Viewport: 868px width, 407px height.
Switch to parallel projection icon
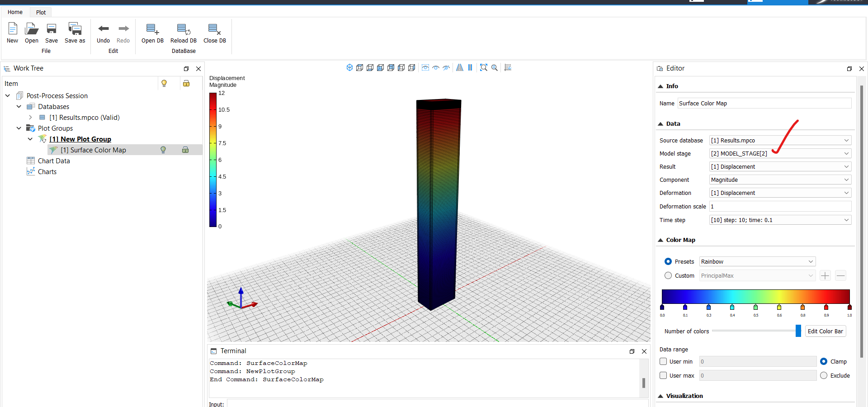tap(470, 67)
